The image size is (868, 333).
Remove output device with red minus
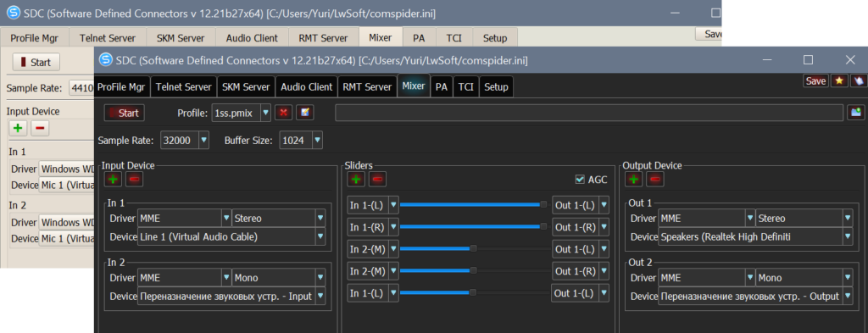655,180
